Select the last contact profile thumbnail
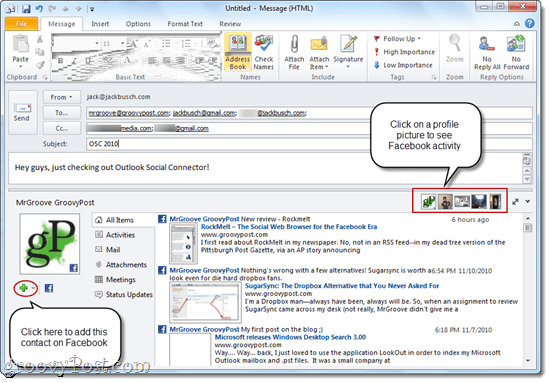The height and width of the screenshot is (383, 550). [495, 202]
